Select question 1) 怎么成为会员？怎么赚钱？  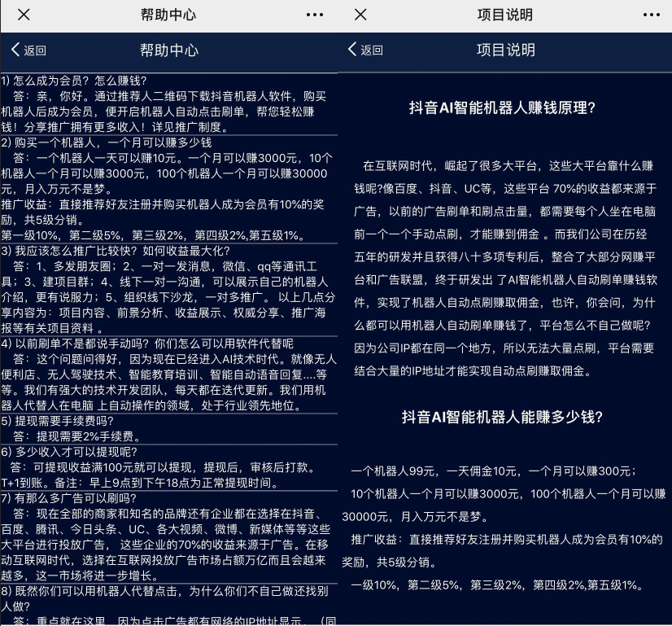coord(74,81)
